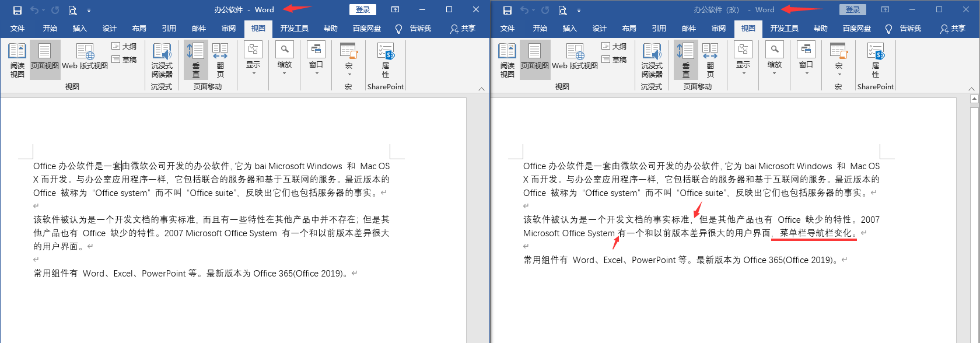
Task: Collapse the ribbon in right window
Action: pyautogui.click(x=971, y=89)
